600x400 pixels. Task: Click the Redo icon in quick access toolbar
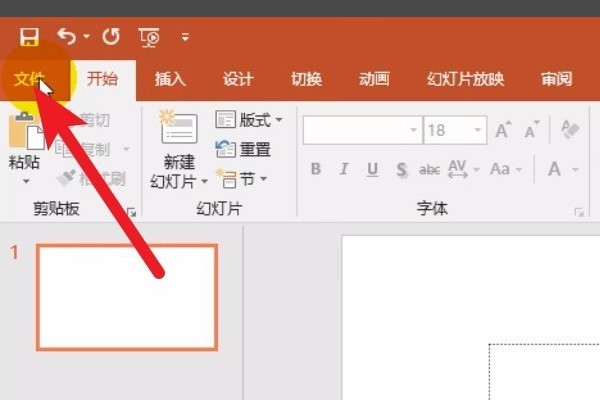[x=110, y=37]
